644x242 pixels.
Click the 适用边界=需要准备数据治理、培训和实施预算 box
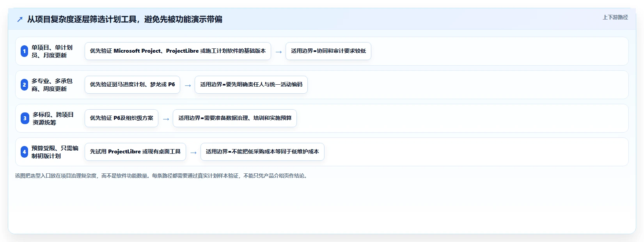235,118
